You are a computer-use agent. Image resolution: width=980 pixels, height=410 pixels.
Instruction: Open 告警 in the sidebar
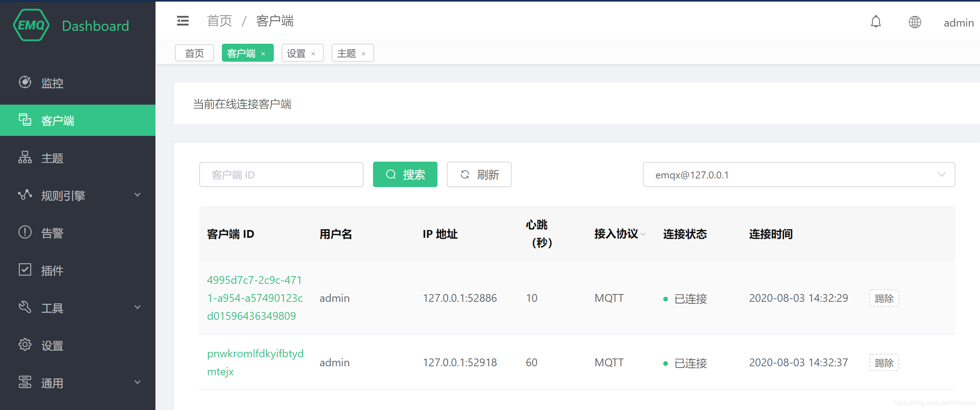point(78,233)
